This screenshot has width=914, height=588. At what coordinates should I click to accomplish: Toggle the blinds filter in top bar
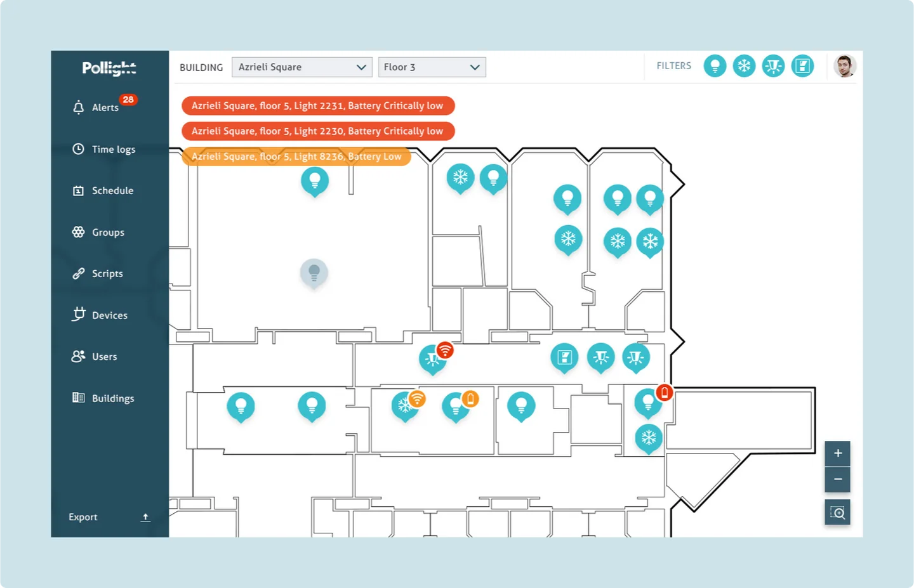(x=802, y=65)
